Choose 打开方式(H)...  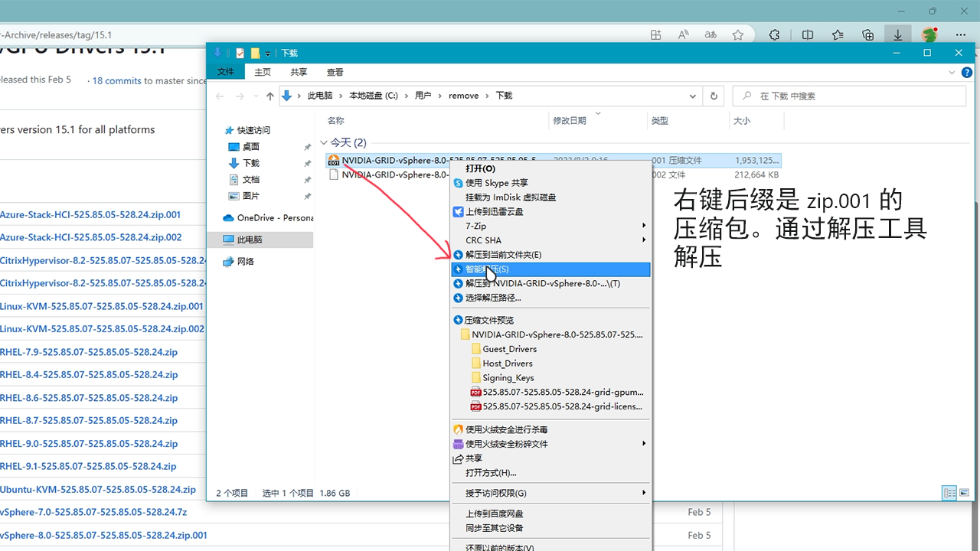pos(551,473)
